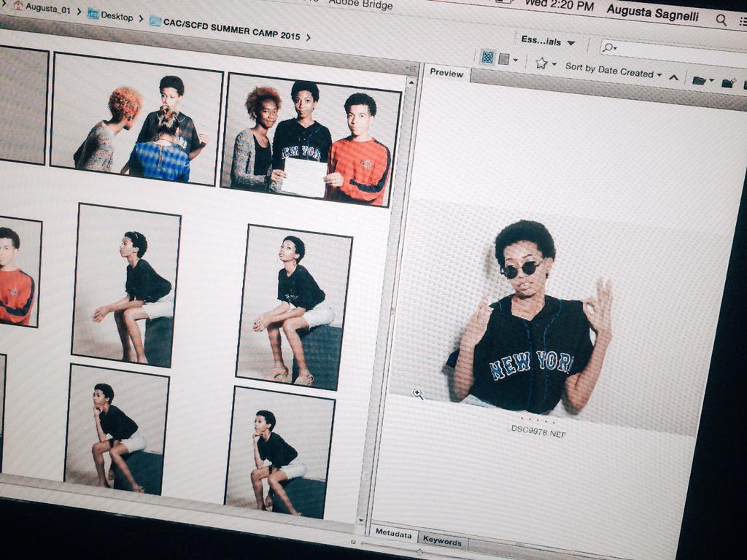This screenshot has height=560, width=747.
Task: Select thumbnail of seated person looking upward
Action: pos(295,307)
